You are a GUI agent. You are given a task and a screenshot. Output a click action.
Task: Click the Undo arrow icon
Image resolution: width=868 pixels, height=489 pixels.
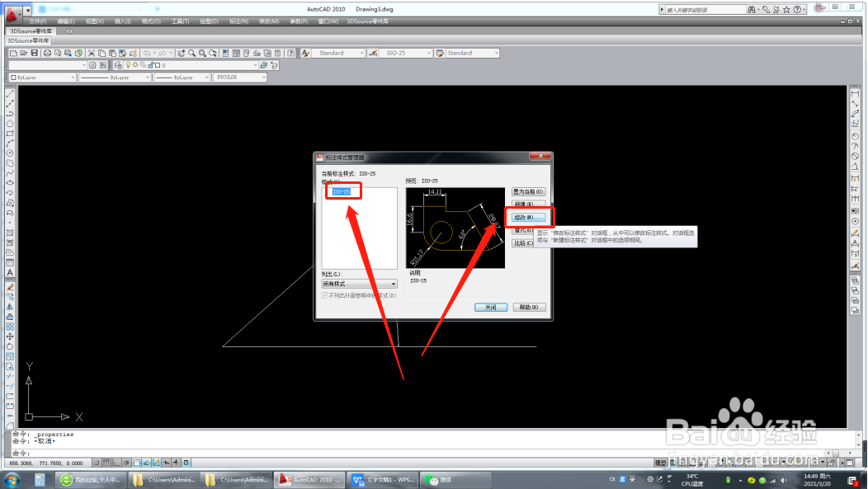[x=147, y=53]
